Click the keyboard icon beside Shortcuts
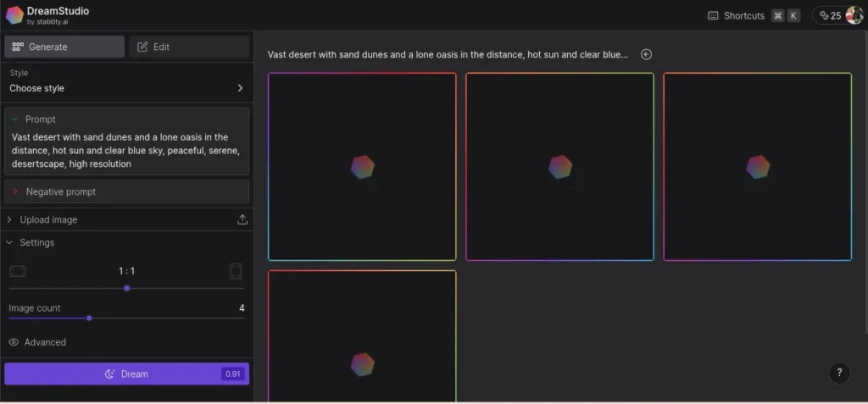The height and width of the screenshot is (404, 868). click(713, 15)
